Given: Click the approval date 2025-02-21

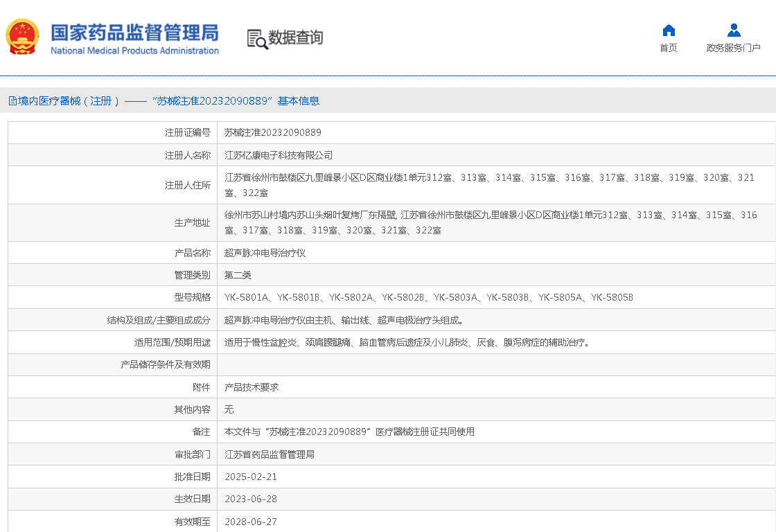Looking at the screenshot, I should tap(251, 477).
